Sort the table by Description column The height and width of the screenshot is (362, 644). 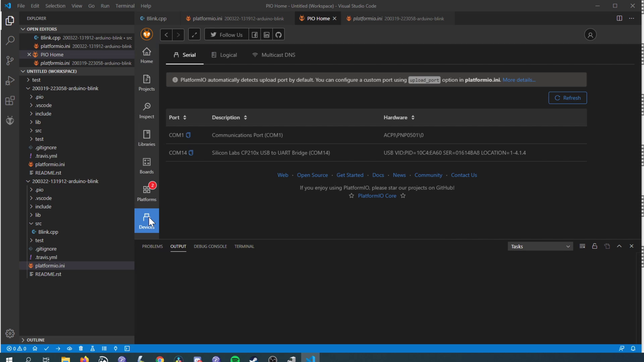245,118
